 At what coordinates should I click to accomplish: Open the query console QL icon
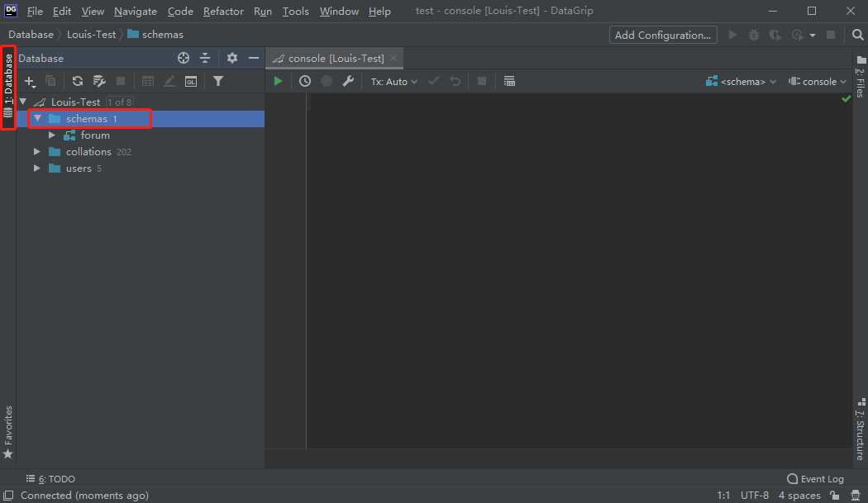191,81
